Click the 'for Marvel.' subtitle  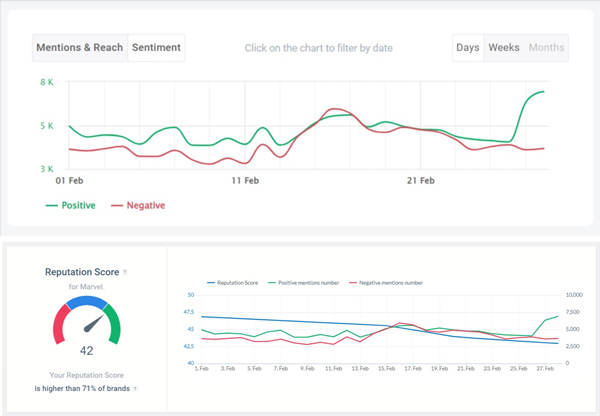(86, 287)
